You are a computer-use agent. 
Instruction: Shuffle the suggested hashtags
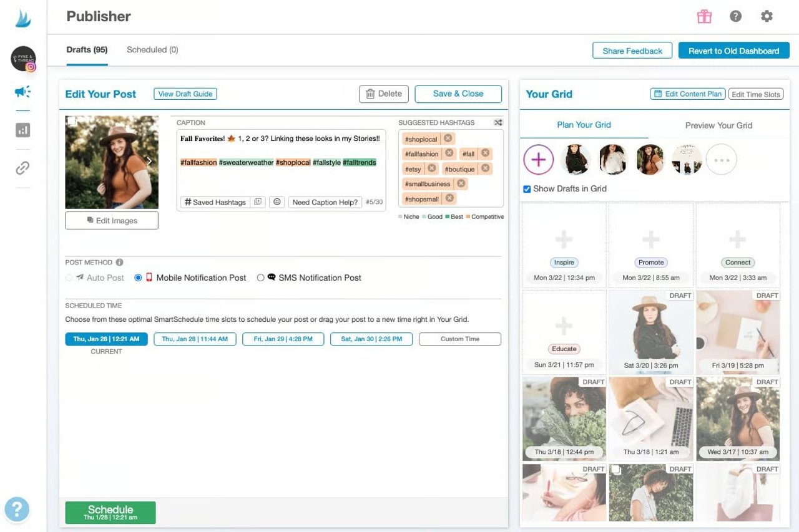(498, 123)
